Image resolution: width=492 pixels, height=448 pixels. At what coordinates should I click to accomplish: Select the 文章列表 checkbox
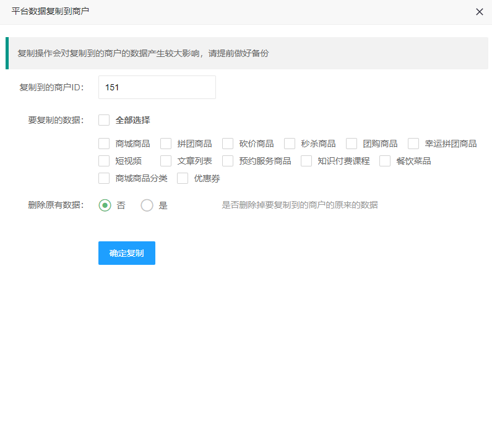pos(166,161)
